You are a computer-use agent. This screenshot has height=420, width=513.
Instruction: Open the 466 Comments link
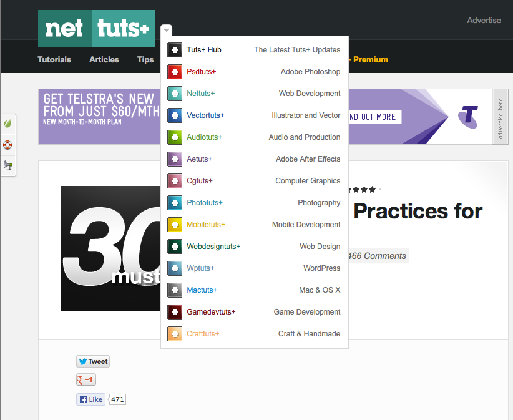377,256
